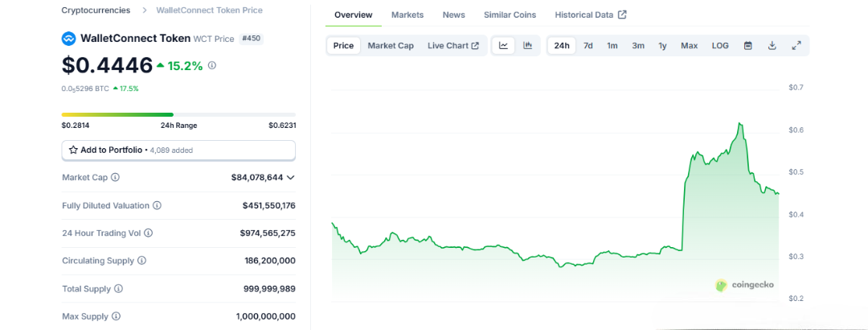The image size is (868, 330).
Task: Switch to candlestick chart view icon
Action: coord(527,46)
